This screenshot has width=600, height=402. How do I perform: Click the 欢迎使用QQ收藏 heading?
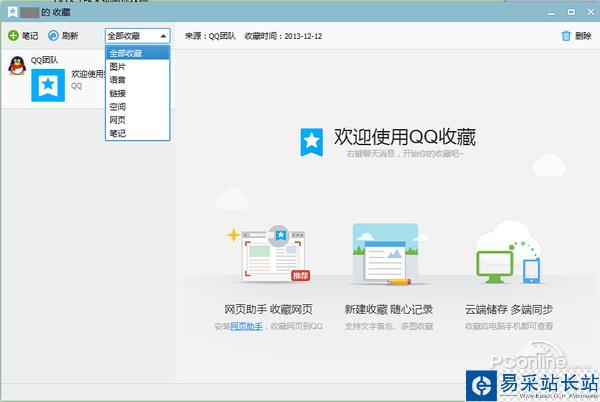405,137
